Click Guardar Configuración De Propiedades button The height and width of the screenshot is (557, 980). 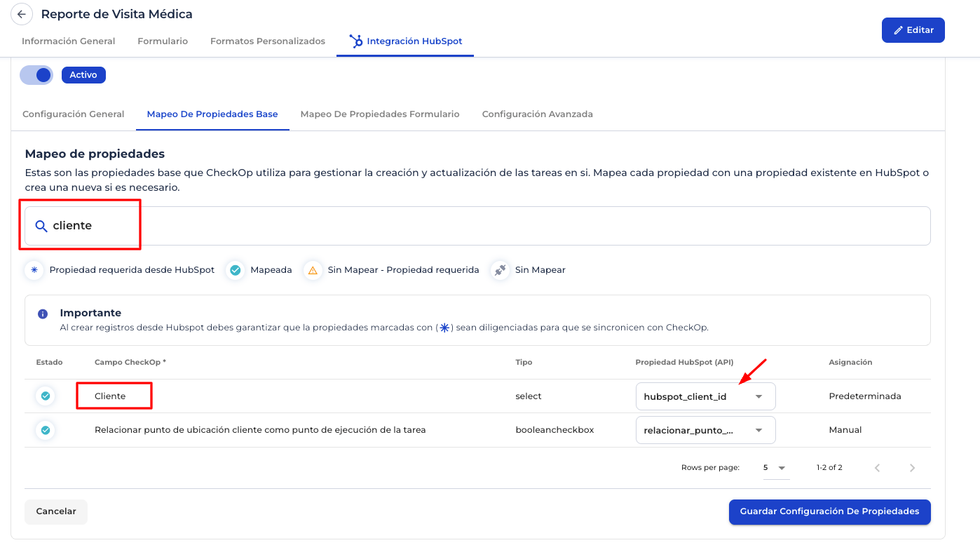tap(829, 512)
